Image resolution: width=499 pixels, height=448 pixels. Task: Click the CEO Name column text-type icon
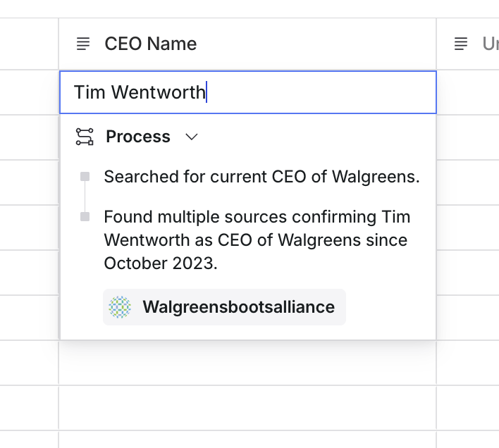point(83,44)
